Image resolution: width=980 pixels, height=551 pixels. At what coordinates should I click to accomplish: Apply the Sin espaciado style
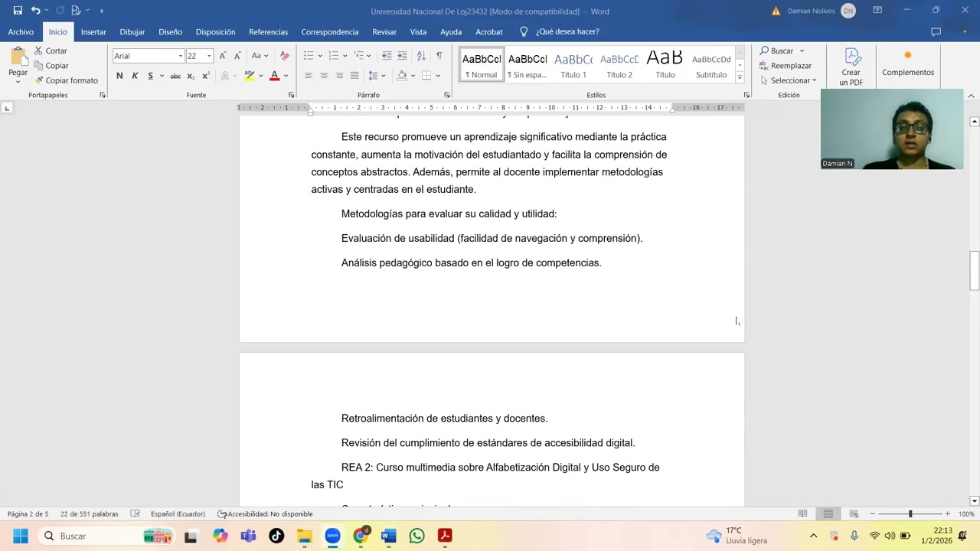[528, 64]
